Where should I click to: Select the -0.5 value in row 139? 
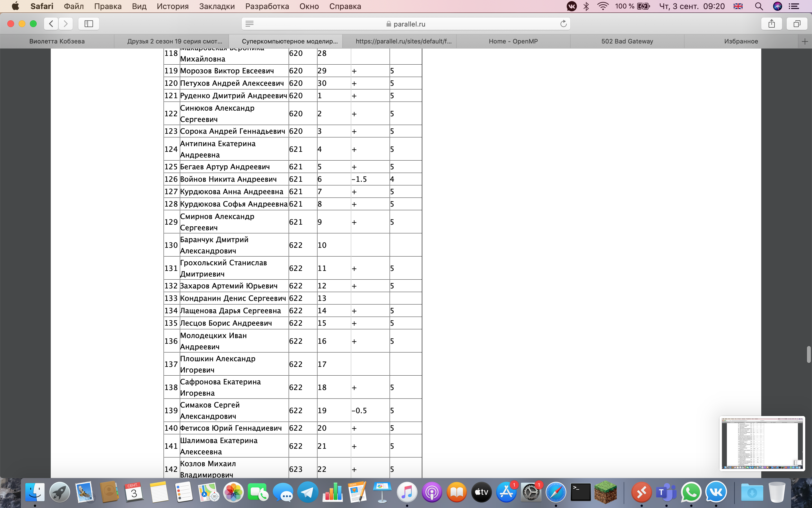coord(359,411)
